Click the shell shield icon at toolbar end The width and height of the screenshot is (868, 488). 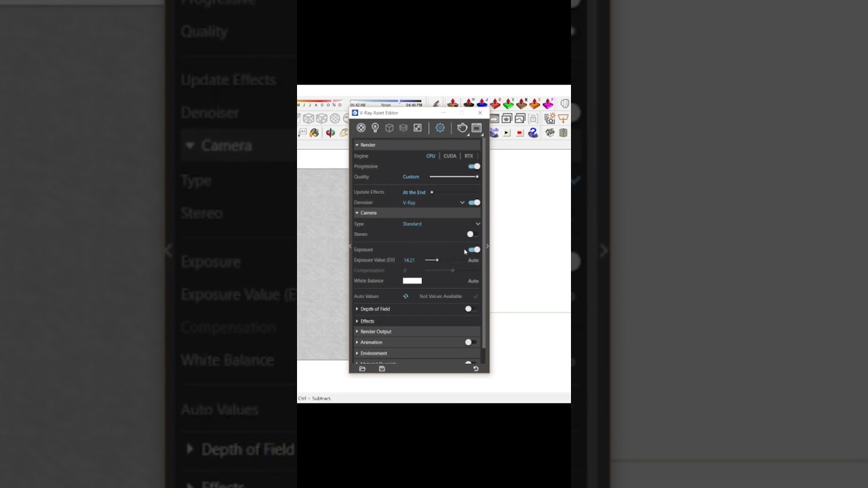565,104
